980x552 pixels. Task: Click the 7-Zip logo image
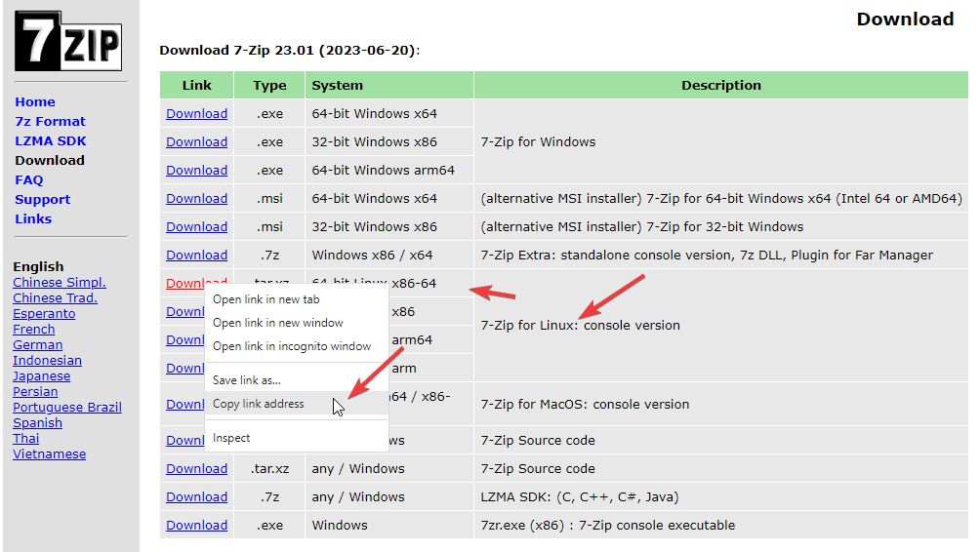[x=68, y=41]
